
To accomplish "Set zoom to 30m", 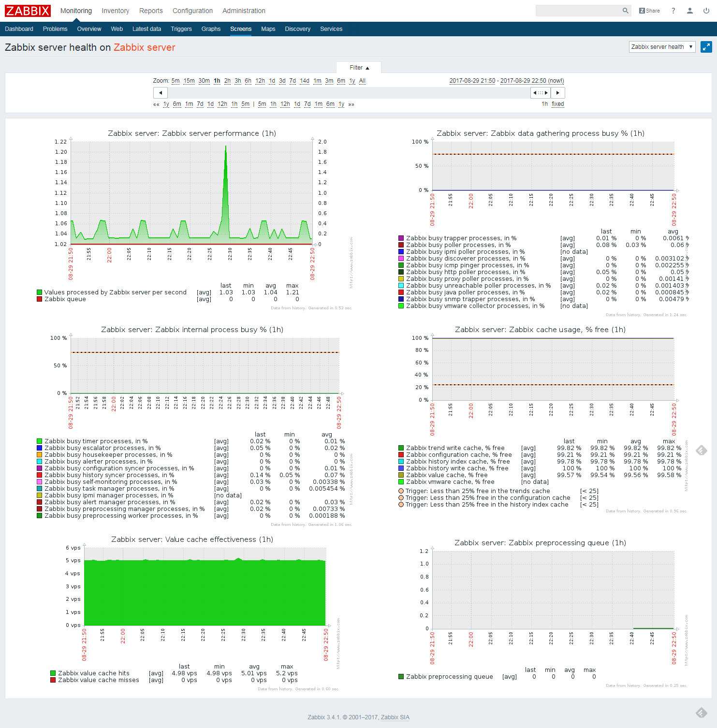I will [204, 81].
